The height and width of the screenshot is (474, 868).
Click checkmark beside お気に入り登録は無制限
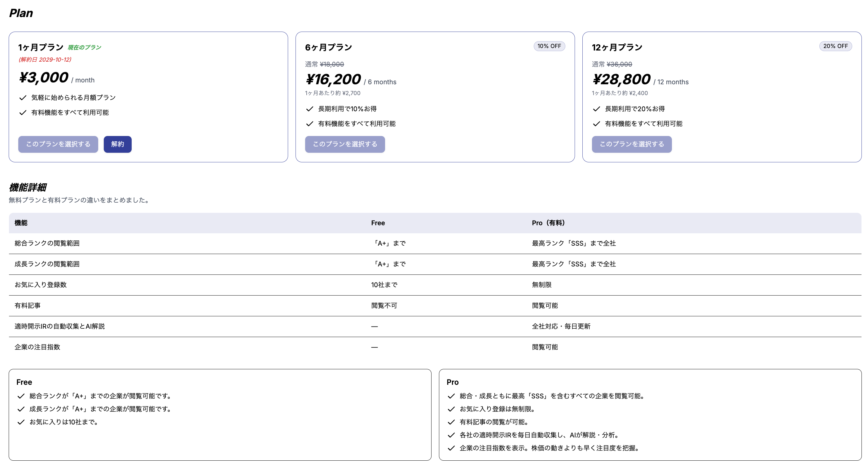click(451, 409)
